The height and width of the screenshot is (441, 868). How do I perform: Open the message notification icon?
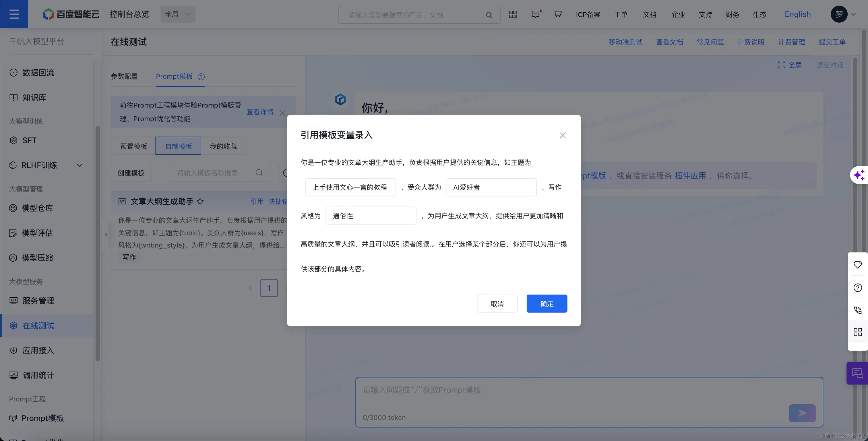pos(535,14)
